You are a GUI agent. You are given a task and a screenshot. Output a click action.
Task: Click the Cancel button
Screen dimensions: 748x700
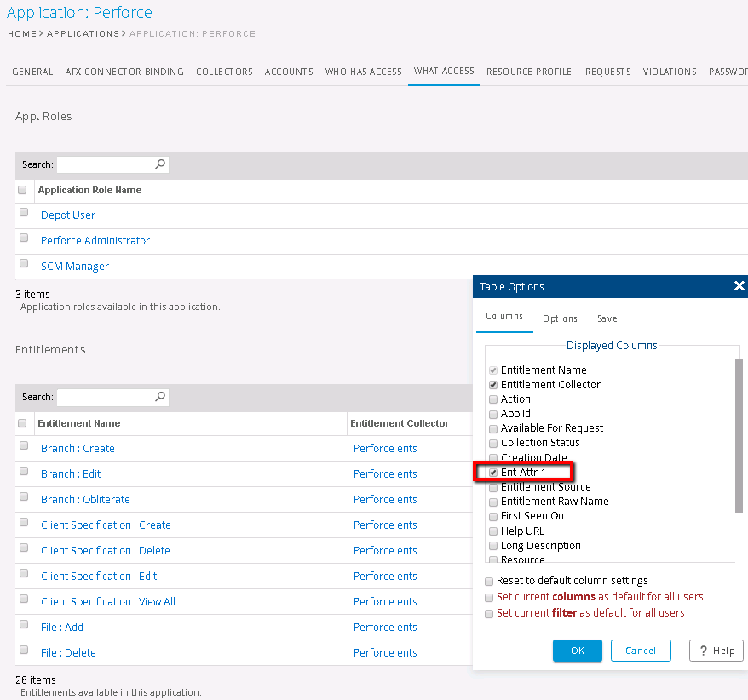tap(641, 651)
